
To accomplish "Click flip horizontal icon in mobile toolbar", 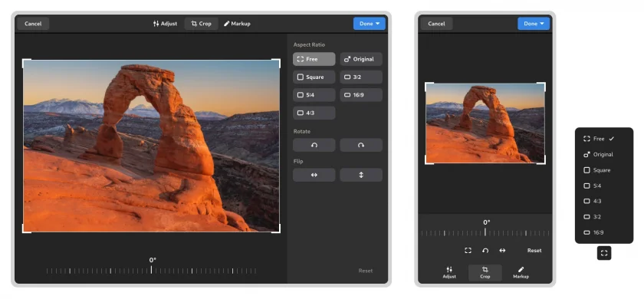I will click(x=502, y=251).
